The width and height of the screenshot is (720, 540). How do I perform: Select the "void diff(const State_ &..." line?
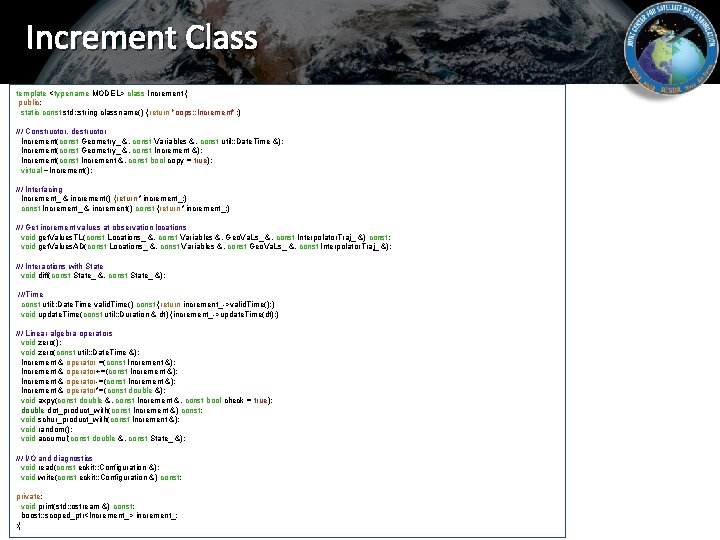(x=93, y=276)
